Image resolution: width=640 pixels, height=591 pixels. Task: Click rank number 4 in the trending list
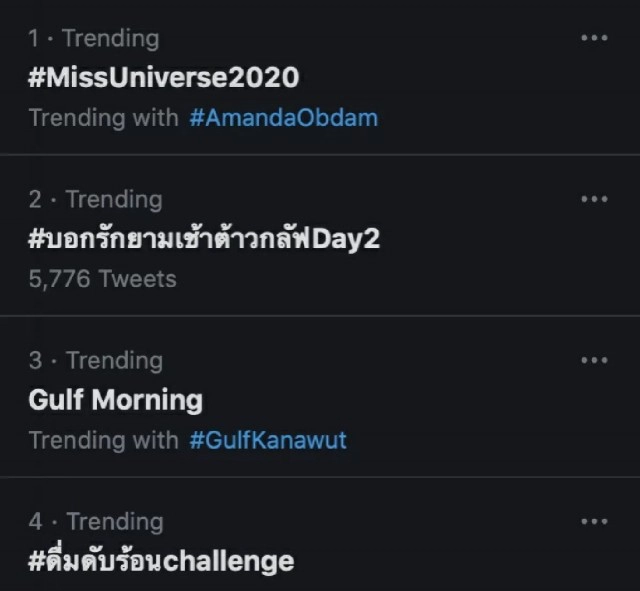pyautogui.click(x=36, y=521)
